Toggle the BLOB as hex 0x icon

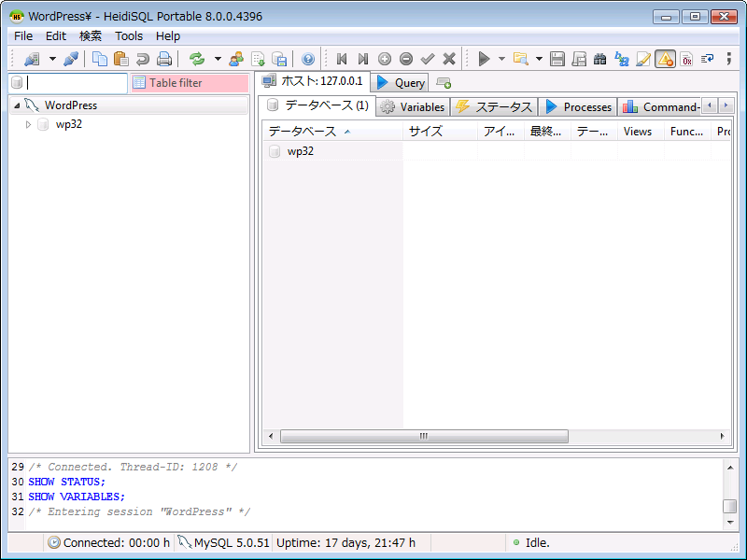point(686,59)
